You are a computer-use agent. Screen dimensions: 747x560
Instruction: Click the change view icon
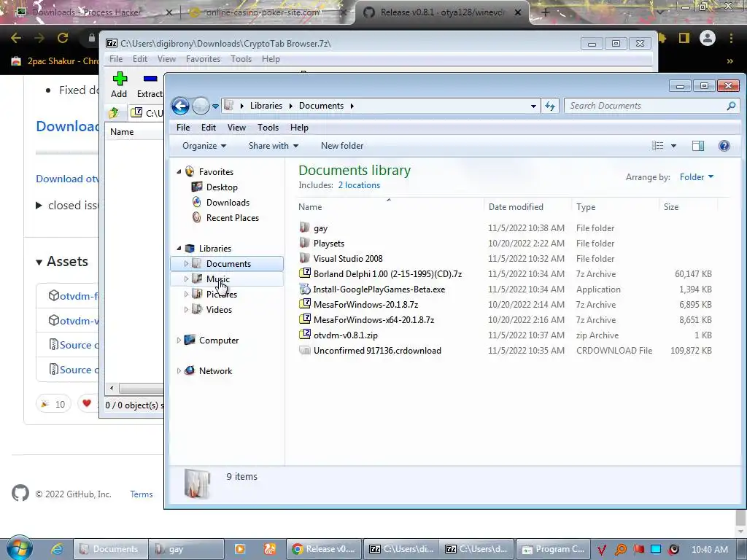coord(658,146)
